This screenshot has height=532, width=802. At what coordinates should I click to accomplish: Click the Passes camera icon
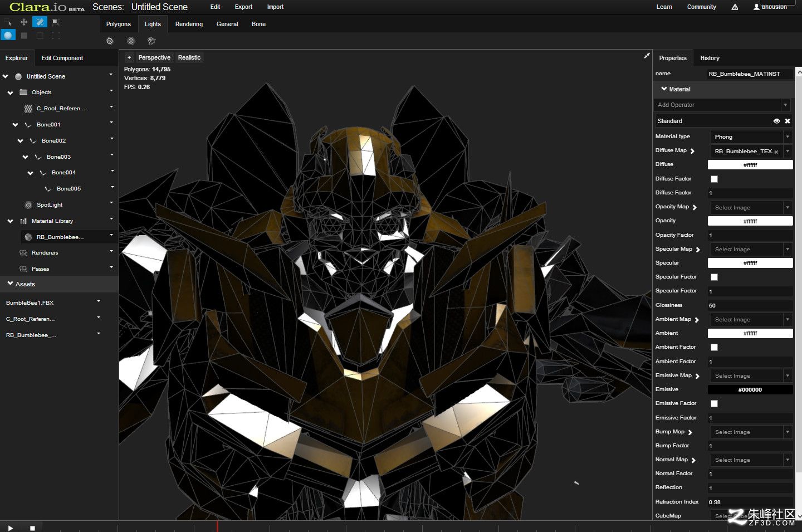point(23,269)
